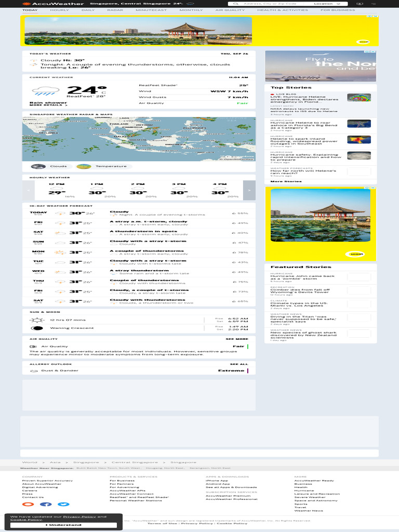The width and height of the screenshot is (399, 532).
Task: Open the More Stories link
Action: (286, 181)
